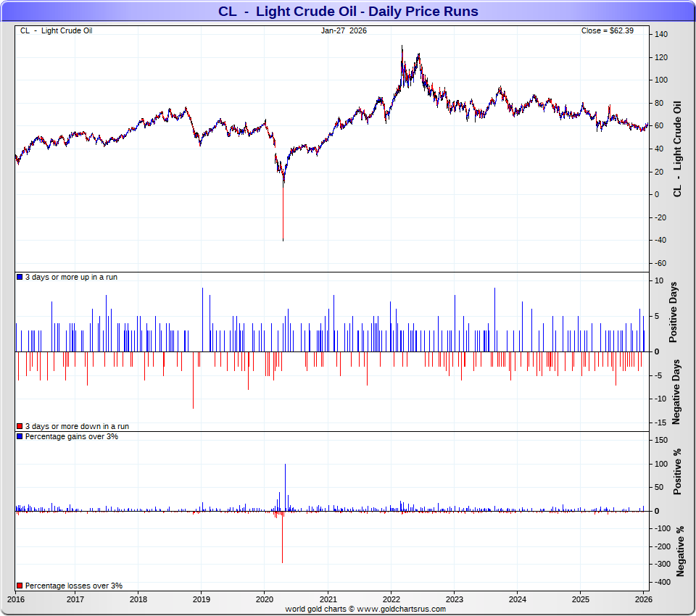Click the 2022 x-axis label
This screenshot has width=696, height=616.
click(x=391, y=599)
